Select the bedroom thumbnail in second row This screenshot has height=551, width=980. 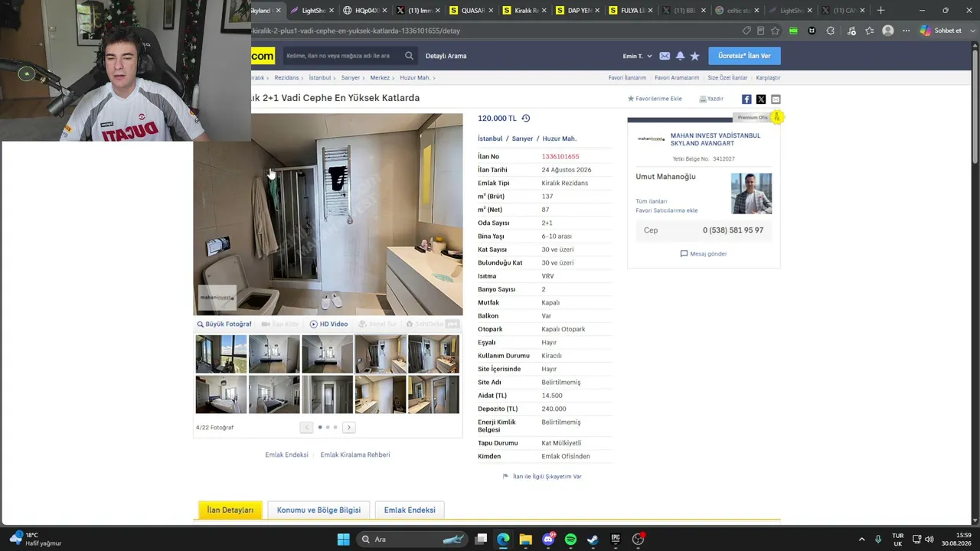221,395
